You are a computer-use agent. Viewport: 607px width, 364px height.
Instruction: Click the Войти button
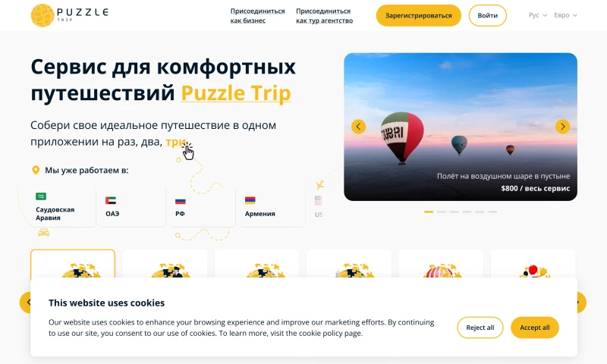coord(487,15)
